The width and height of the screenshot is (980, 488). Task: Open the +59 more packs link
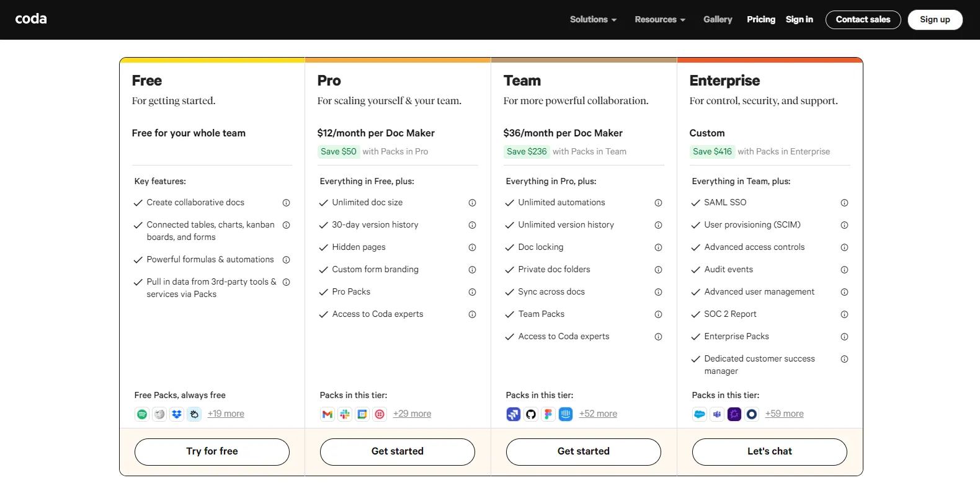pos(784,414)
